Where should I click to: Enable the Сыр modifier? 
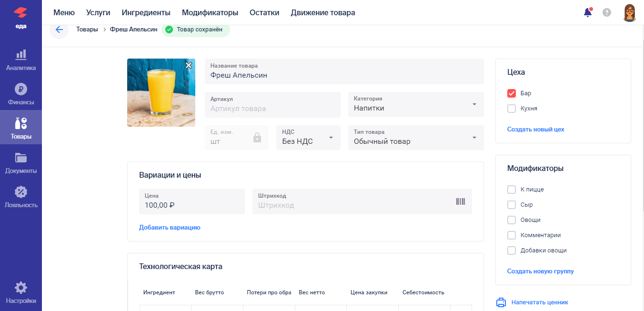(x=512, y=205)
